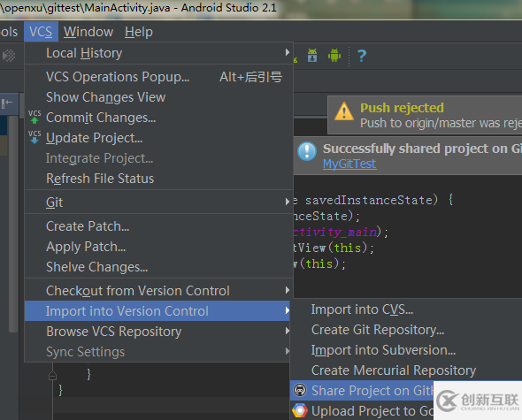522x420 pixels.
Task: Expand Import into Version Control submenu
Action: pos(157,311)
